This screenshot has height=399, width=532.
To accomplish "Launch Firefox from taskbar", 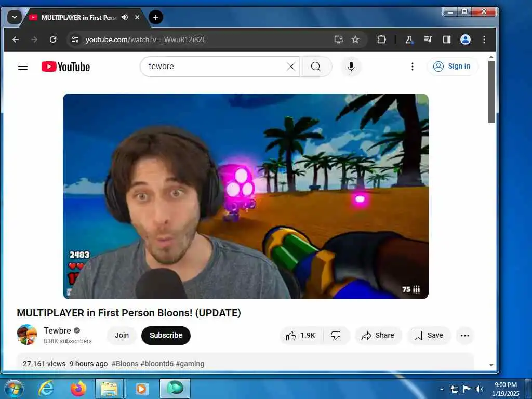I will pyautogui.click(x=78, y=389).
